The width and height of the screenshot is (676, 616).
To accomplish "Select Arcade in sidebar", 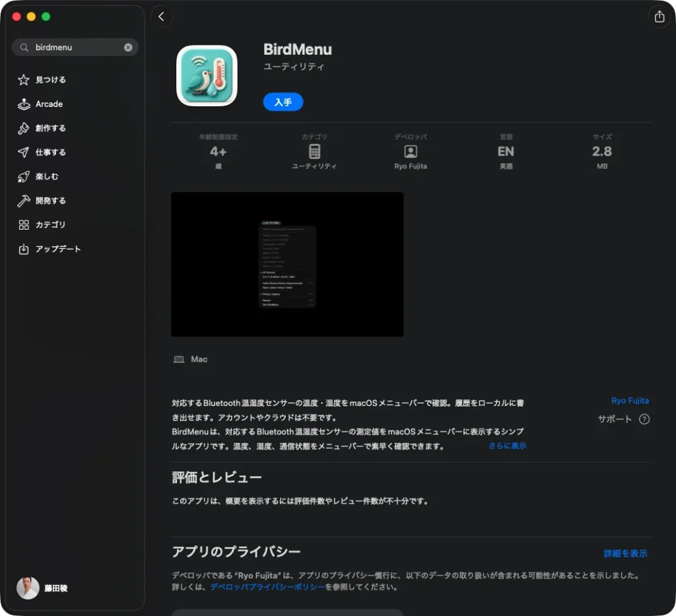I will point(49,104).
